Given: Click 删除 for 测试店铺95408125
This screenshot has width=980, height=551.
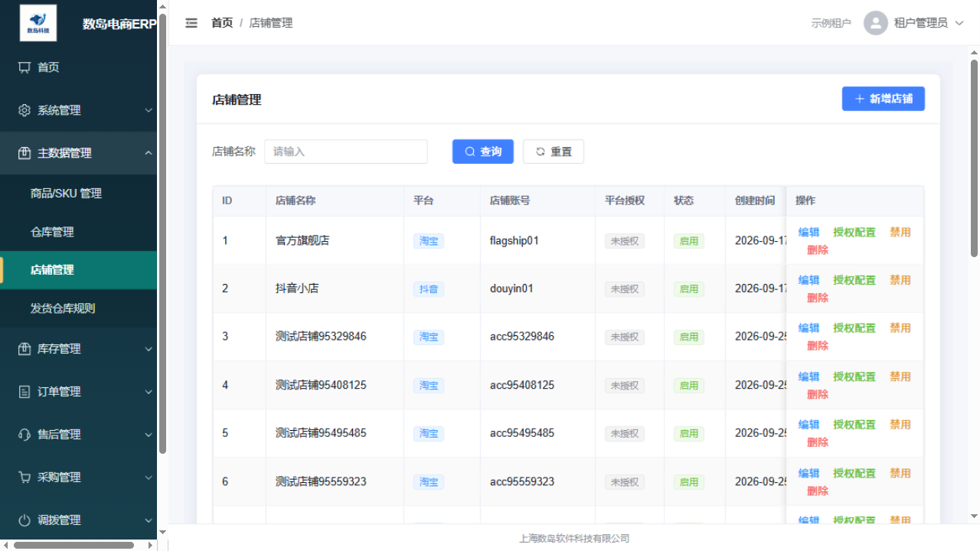Looking at the screenshot, I should (818, 394).
